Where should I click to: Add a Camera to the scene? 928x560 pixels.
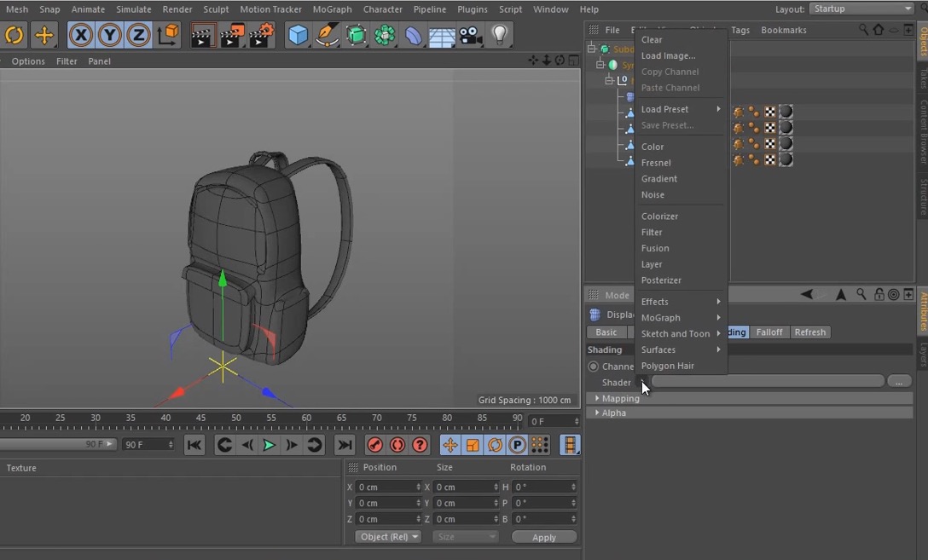click(x=470, y=35)
